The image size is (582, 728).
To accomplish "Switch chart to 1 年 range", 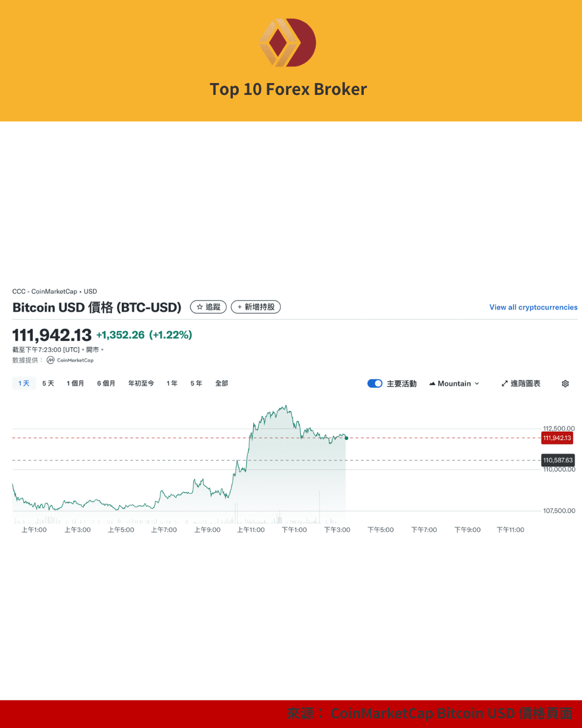I will click(172, 383).
